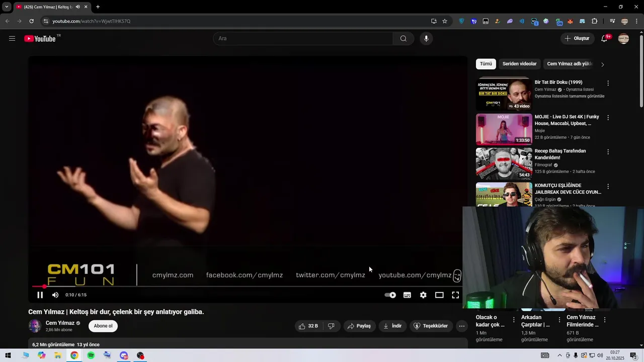This screenshot has height=362, width=644.
Task: Close the Cem Yılmaz YouTube tab
Action: (86, 7)
